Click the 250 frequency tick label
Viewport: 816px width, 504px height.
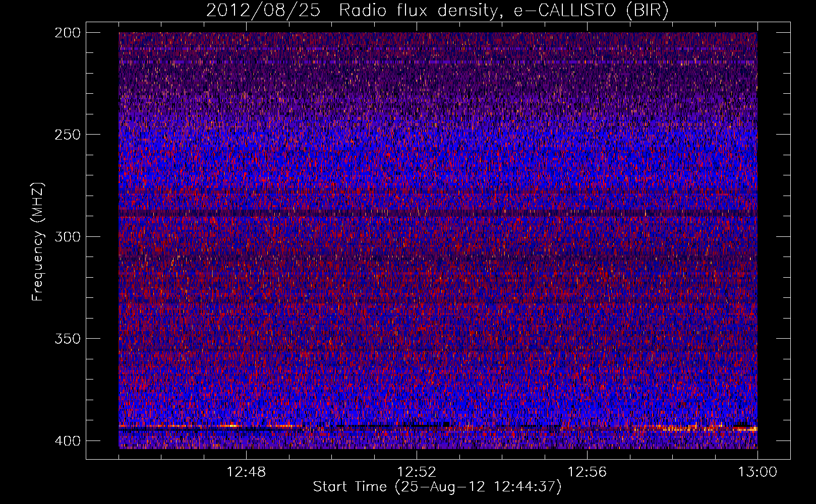[67, 135]
